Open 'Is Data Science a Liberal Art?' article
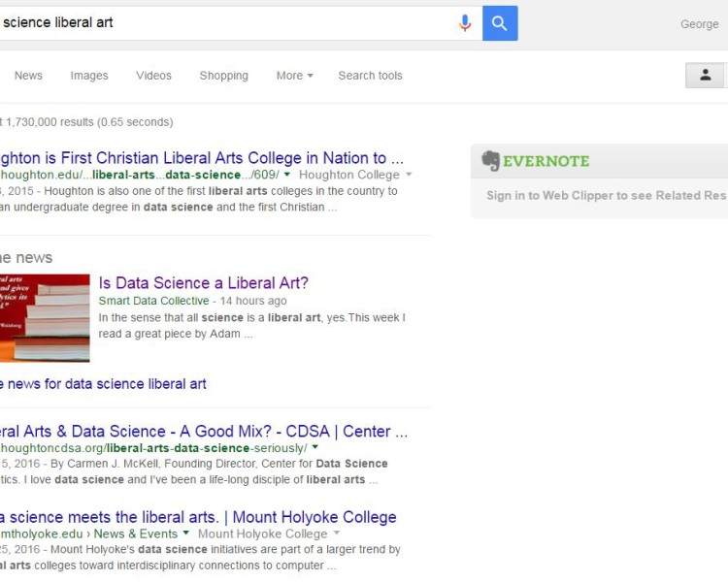The width and height of the screenshot is (728, 582). (x=203, y=283)
